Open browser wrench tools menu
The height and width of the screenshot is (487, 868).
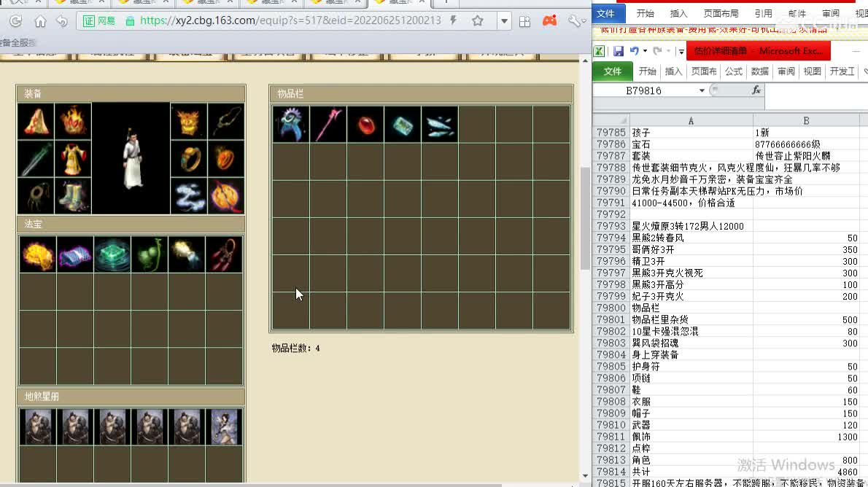click(574, 21)
